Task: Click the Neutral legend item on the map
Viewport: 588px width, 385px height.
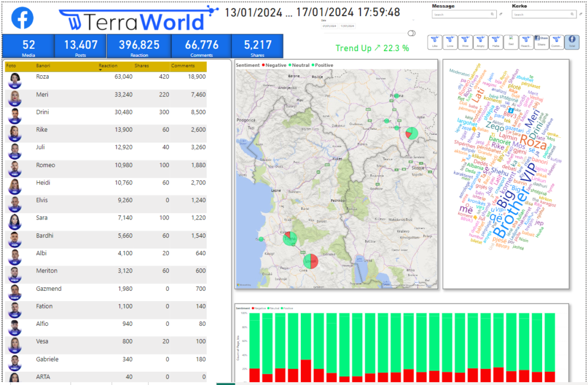Action: click(299, 66)
